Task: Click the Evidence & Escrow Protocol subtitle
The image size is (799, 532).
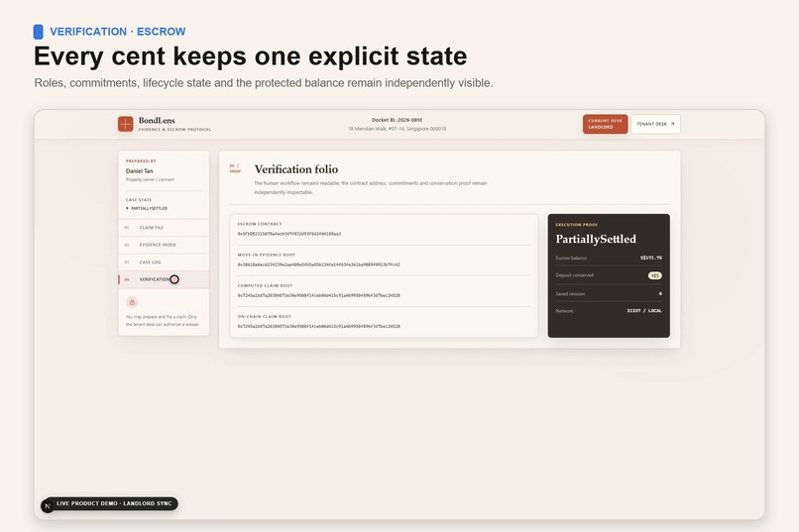Action: coord(174,130)
